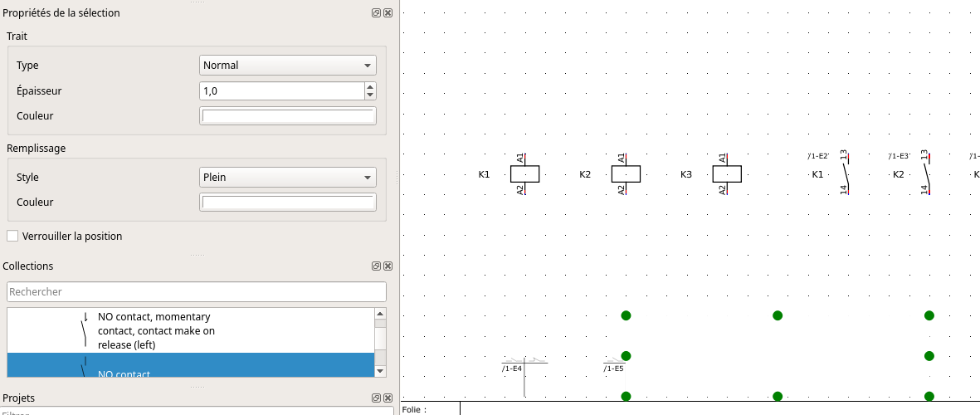Viewport: 980px width, 415px height.
Task: Select the K2 relay coil symbol
Action: [x=626, y=174]
